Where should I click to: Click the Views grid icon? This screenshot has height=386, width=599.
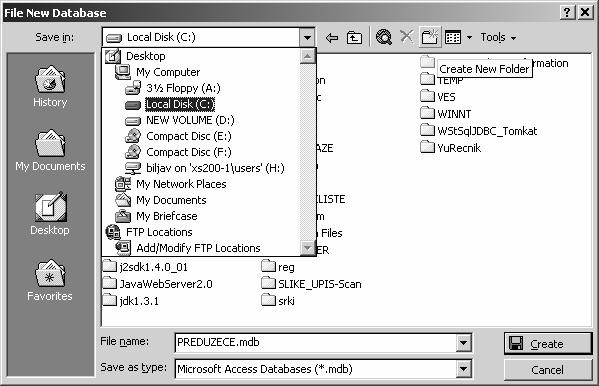click(x=453, y=37)
